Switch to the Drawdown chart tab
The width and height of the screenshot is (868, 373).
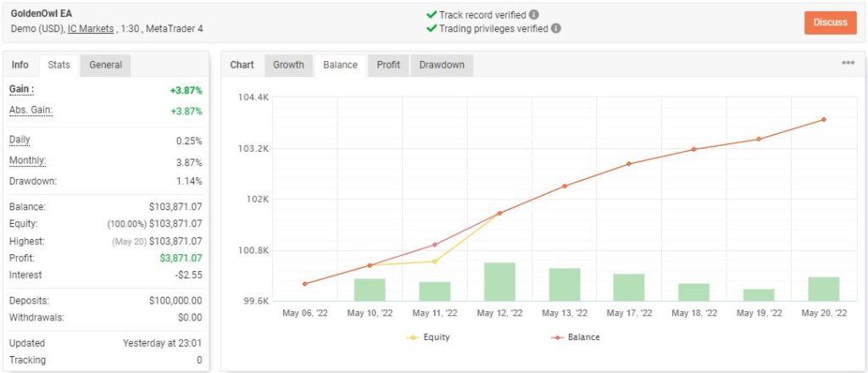(x=442, y=65)
